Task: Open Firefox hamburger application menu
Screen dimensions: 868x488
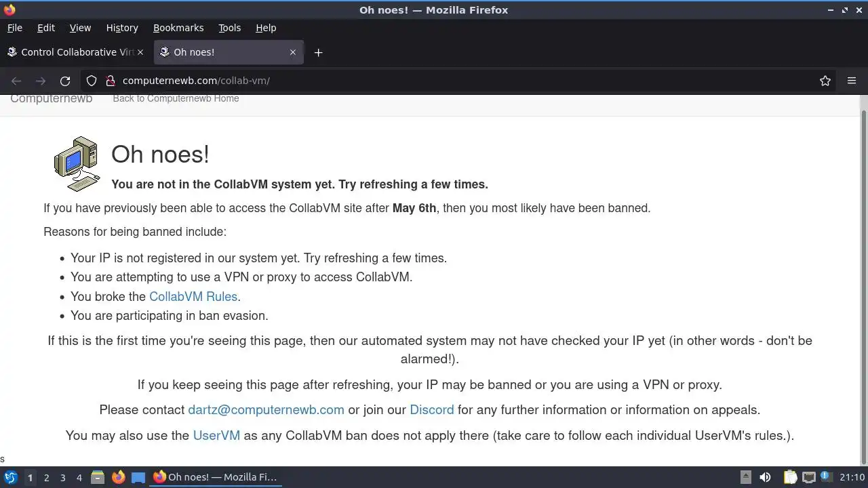Action: 852,81
